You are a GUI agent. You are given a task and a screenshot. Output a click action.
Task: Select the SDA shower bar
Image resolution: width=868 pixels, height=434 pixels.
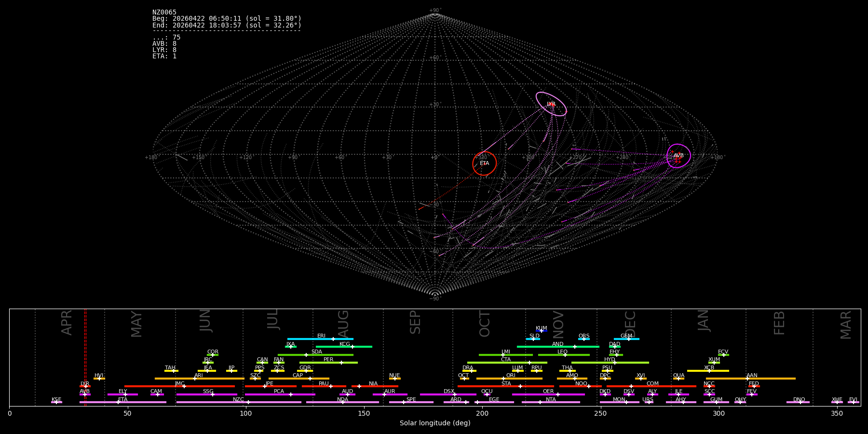pyautogui.click(x=315, y=355)
